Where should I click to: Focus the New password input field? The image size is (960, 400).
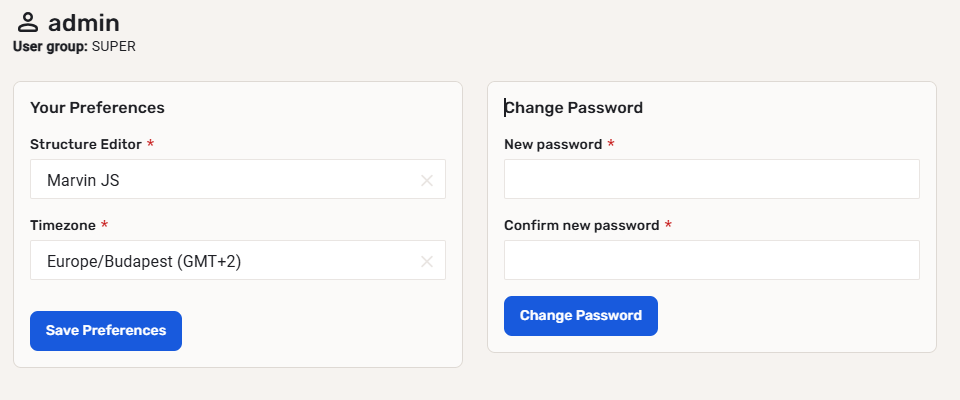click(711, 180)
